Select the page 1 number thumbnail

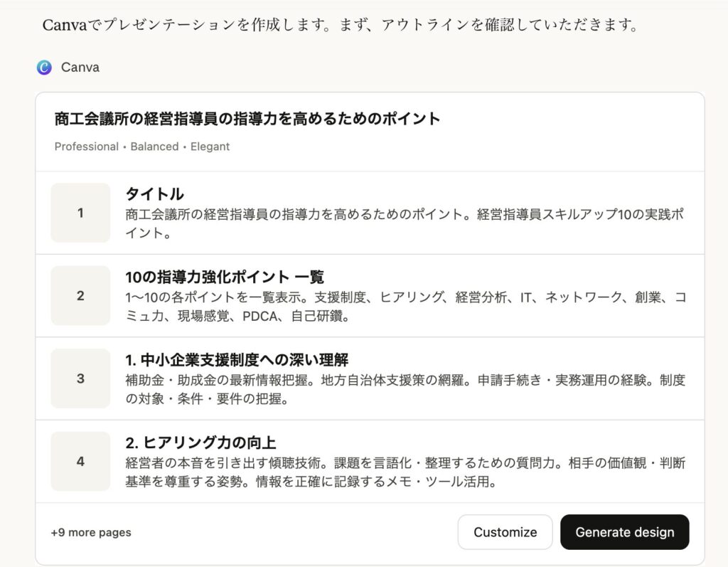(x=80, y=213)
